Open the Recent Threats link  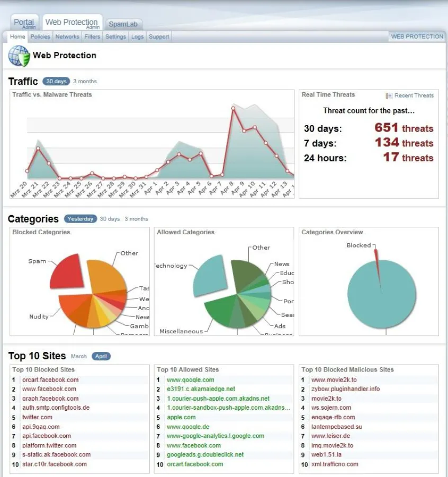[414, 96]
